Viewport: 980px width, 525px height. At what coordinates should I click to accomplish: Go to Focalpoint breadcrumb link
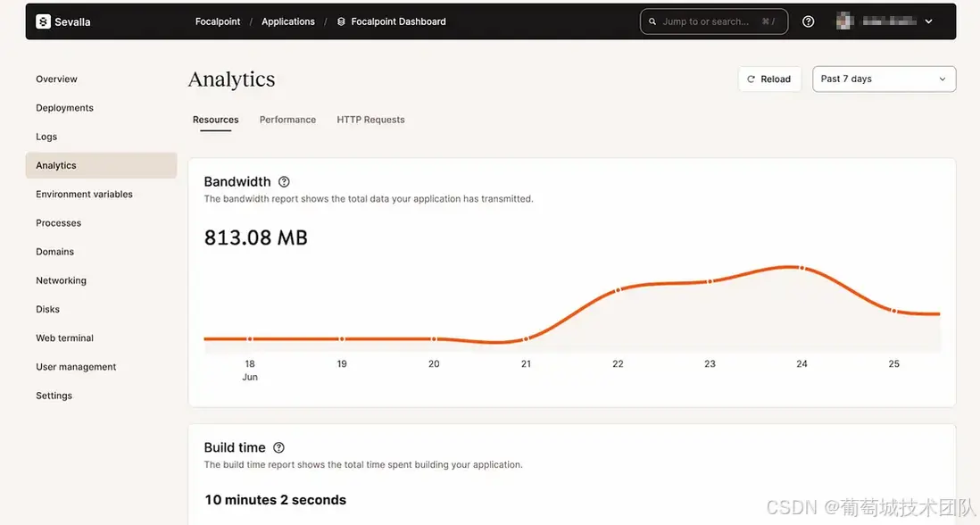tap(218, 21)
